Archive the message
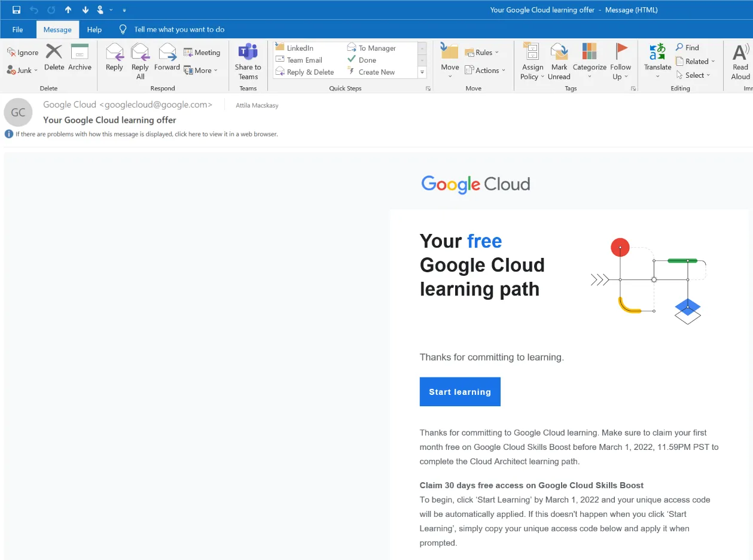Screen dimensions: 753x560 80,57
